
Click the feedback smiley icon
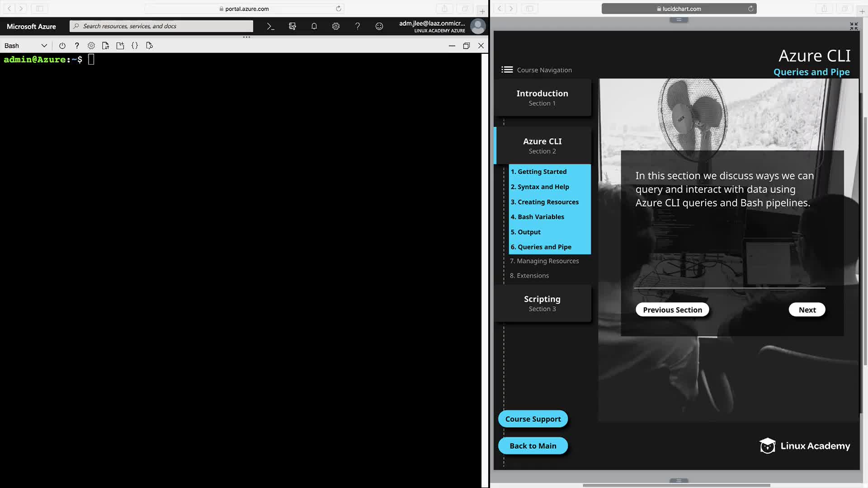[x=379, y=26]
